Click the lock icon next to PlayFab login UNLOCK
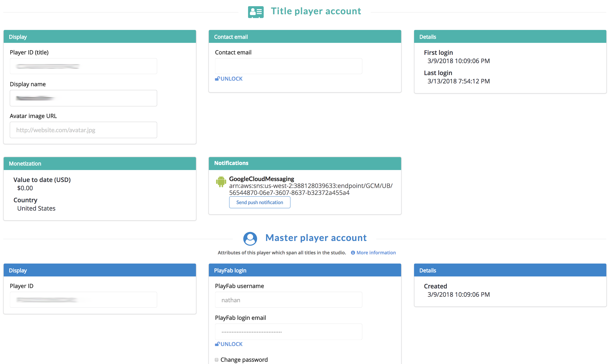The image size is (610, 364). point(217,344)
